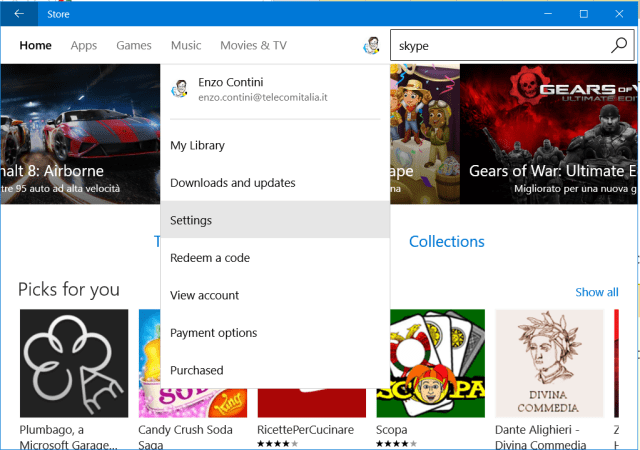Maximize the Store window

pyautogui.click(x=584, y=14)
